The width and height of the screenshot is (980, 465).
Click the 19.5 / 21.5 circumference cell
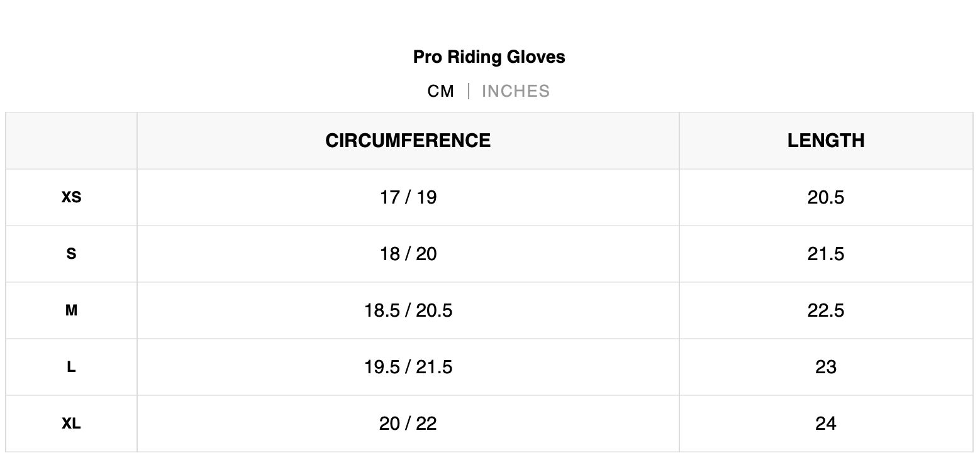tap(408, 367)
